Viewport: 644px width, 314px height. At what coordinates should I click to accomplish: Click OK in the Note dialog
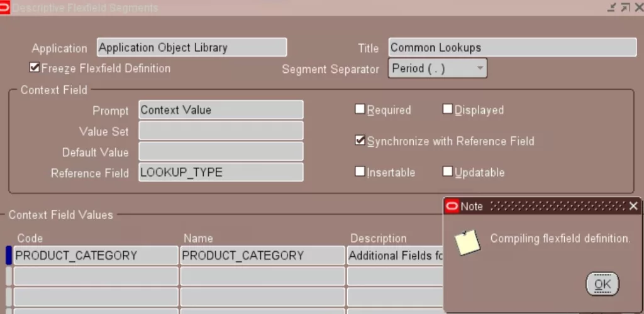tap(602, 284)
